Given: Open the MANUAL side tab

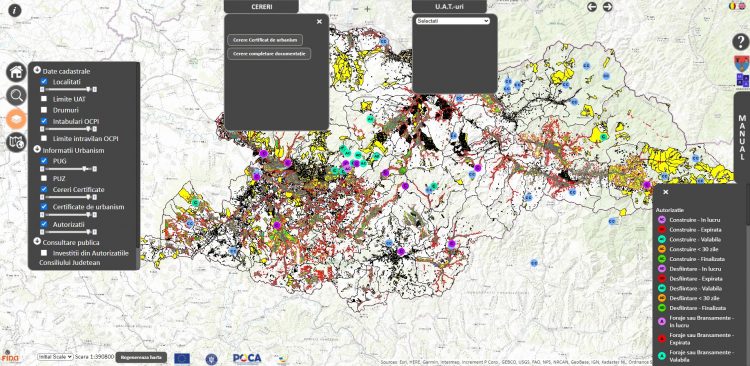Looking at the screenshot, I should [x=742, y=137].
